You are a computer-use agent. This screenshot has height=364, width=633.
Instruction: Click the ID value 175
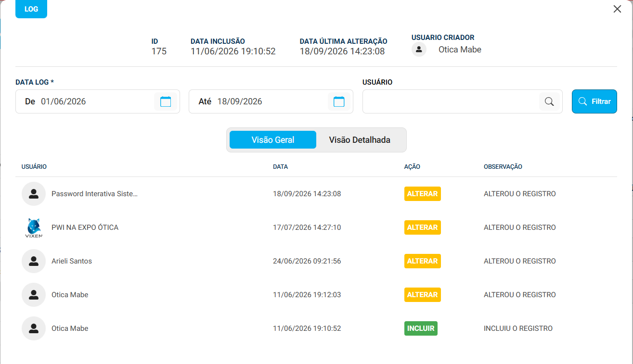(x=159, y=51)
